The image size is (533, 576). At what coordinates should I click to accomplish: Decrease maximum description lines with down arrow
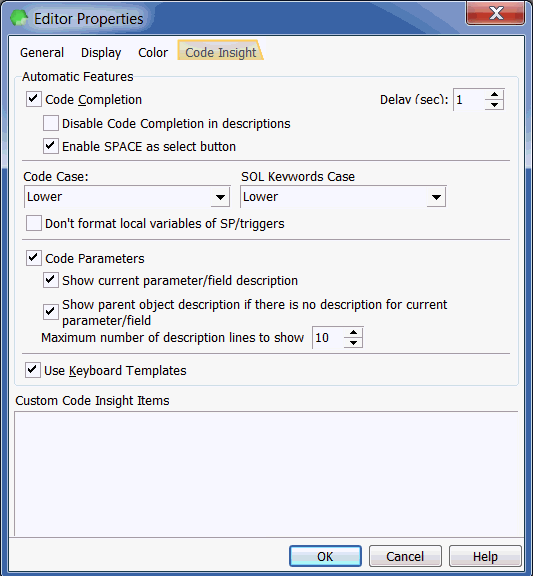(353, 343)
